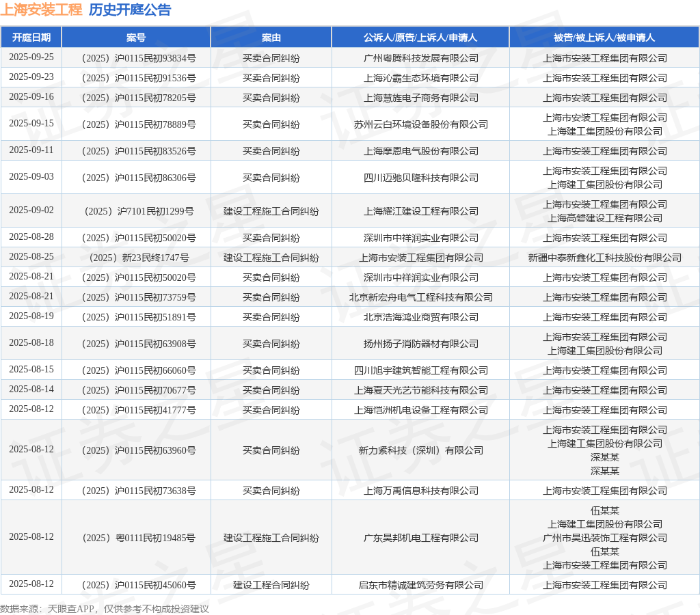700x615 pixels.
Task: Click case number 沪0115民初51891号
Action: (139, 317)
